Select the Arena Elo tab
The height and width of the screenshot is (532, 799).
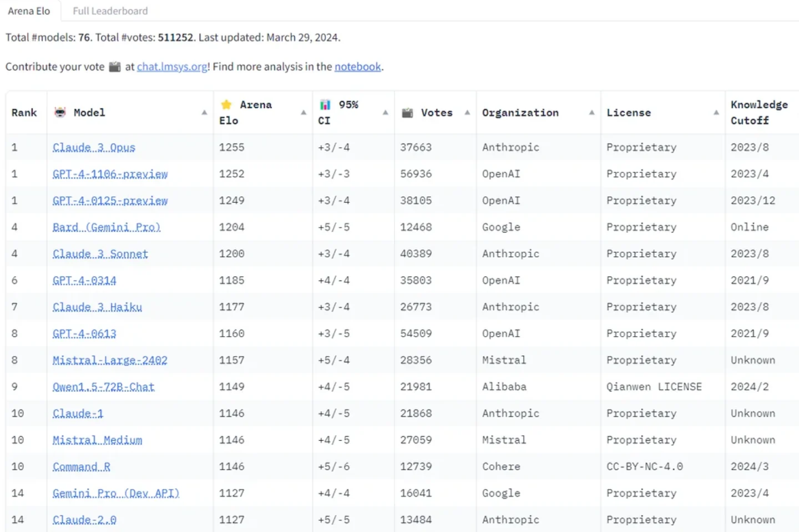[x=29, y=11]
